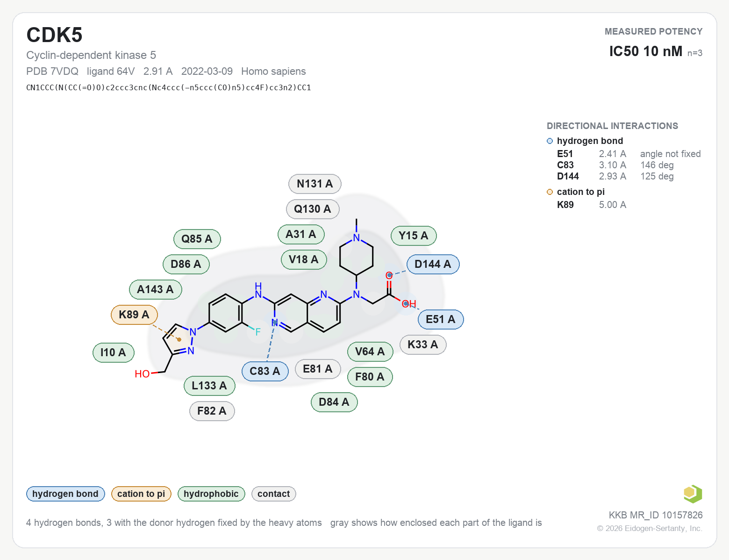729x560 pixels.
Task: Select the Y15 A residue label
Action: [414, 236]
